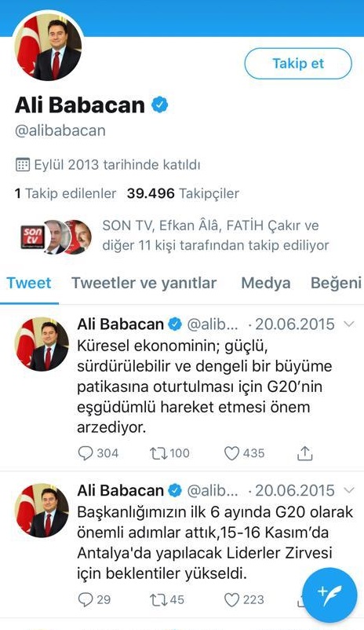Expand options chevron on the second tweet
The image size is (364, 630).
[x=350, y=490]
